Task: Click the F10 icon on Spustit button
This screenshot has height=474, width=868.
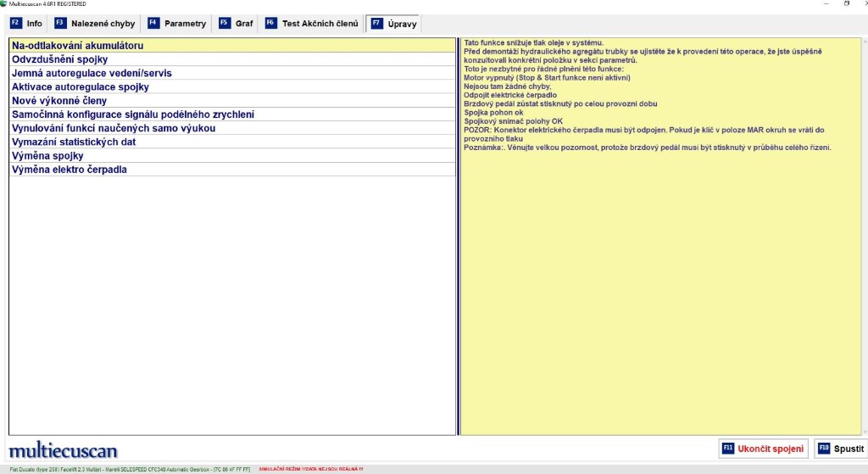Action: pyautogui.click(x=824, y=448)
